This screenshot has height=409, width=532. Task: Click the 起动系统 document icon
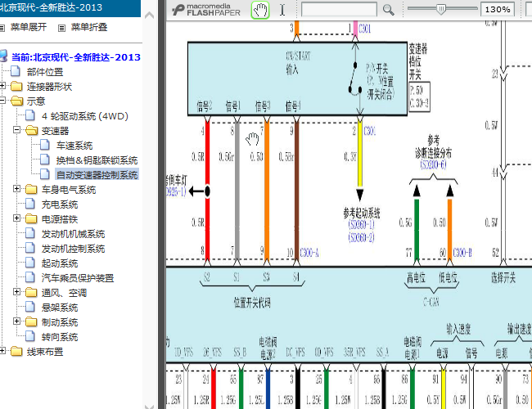coord(29,263)
